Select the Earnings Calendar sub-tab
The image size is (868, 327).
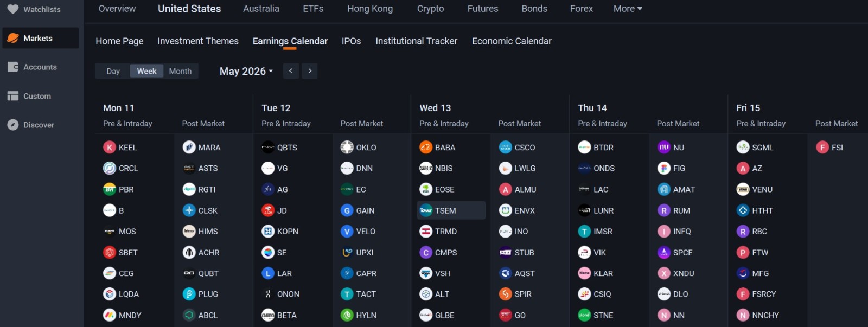click(x=290, y=41)
